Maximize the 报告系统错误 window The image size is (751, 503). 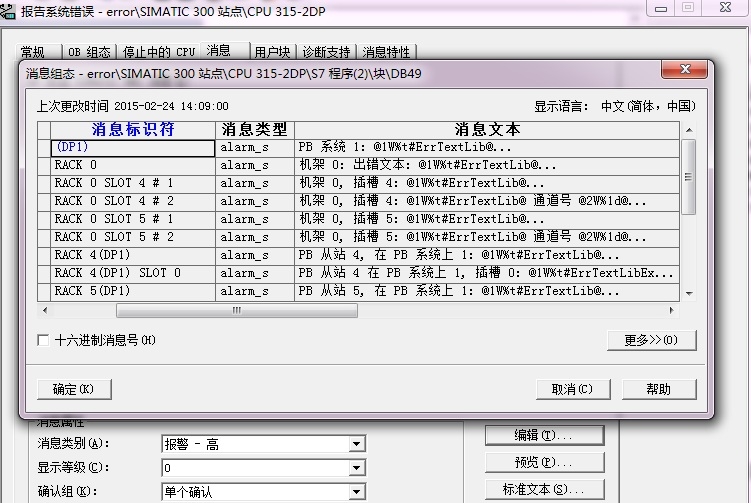click(688, 8)
